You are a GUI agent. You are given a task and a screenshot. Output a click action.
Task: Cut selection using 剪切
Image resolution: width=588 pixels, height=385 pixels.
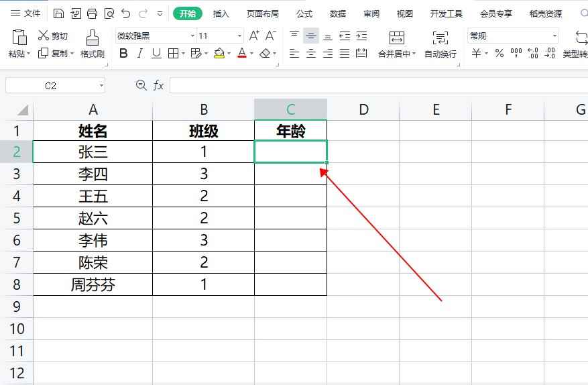[x=53, y=36]
